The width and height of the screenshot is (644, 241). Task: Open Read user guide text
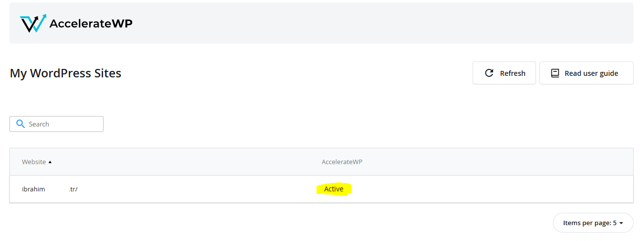(x=591, y=73)
